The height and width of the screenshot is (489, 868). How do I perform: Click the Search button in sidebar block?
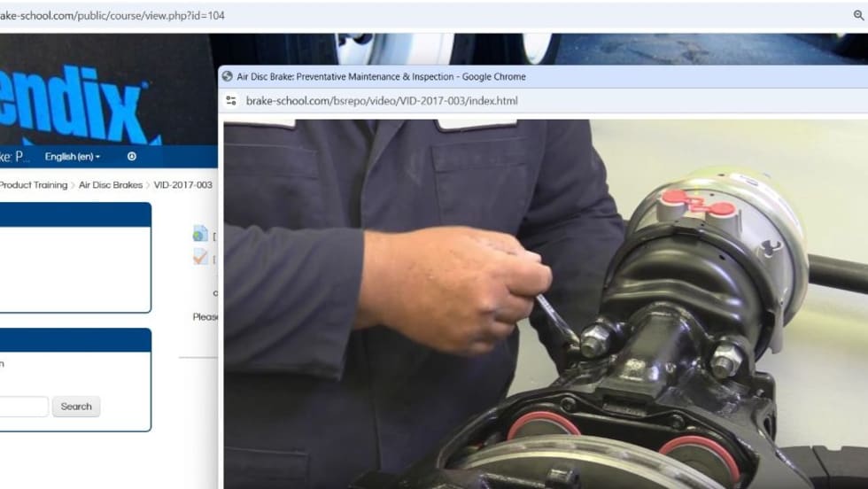(x=76, y=407)
